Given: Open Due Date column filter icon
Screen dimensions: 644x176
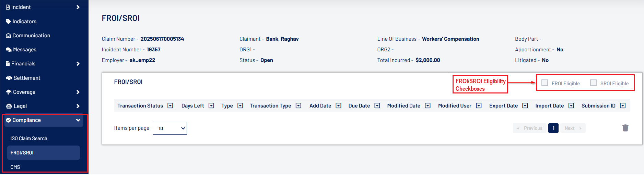Looking at the screenshot, I should tap(377, 105).
